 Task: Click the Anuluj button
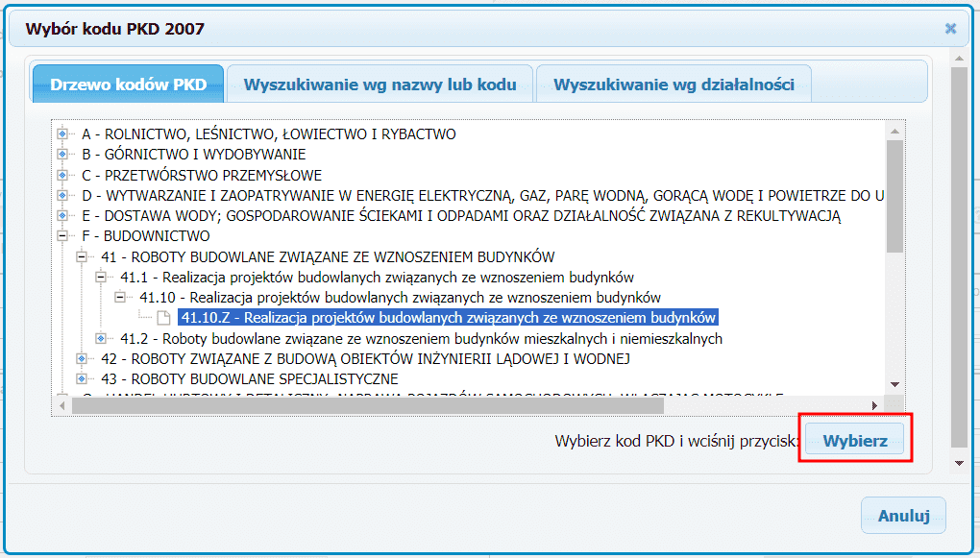tap(902, 515)
